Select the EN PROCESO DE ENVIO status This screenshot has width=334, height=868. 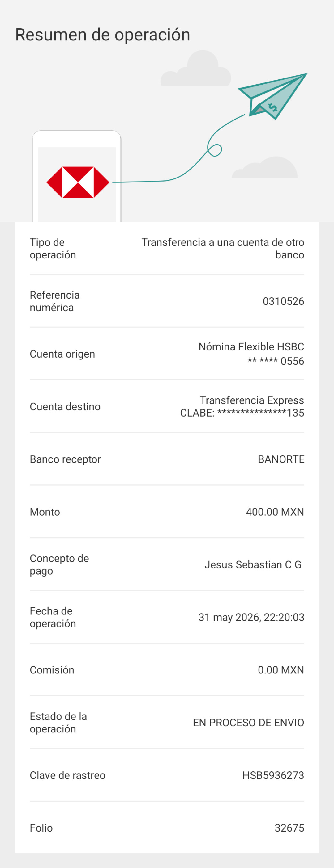click(249, 723)
